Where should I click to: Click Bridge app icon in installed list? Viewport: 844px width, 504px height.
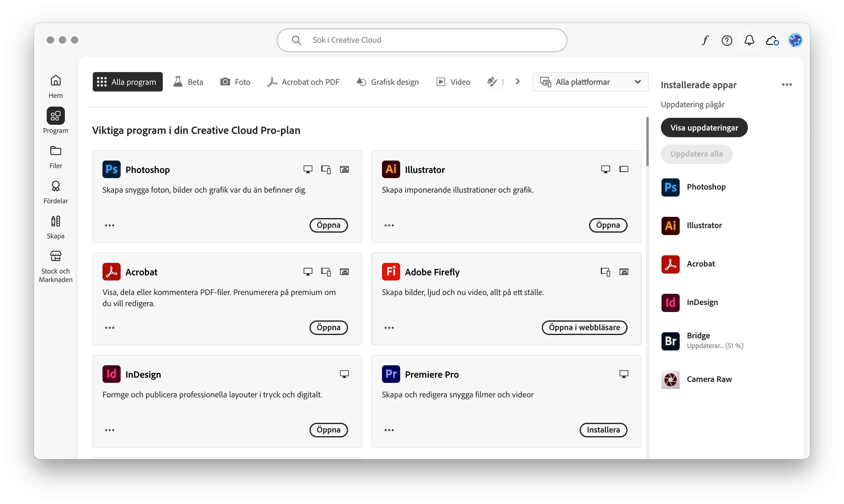click(670, 341)
